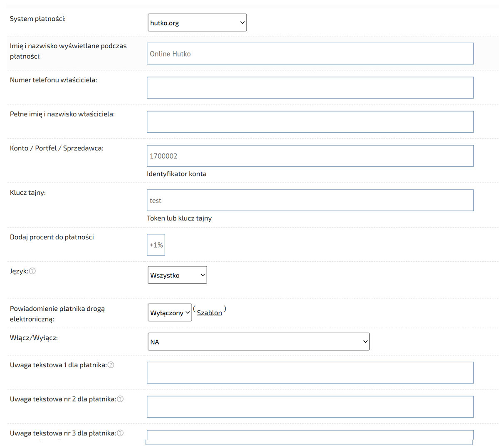Viewport: 499px width, 448px height.
Task: Click help icon beside Uwaga tekstowa nr 3
Action: tap(120, 433)
